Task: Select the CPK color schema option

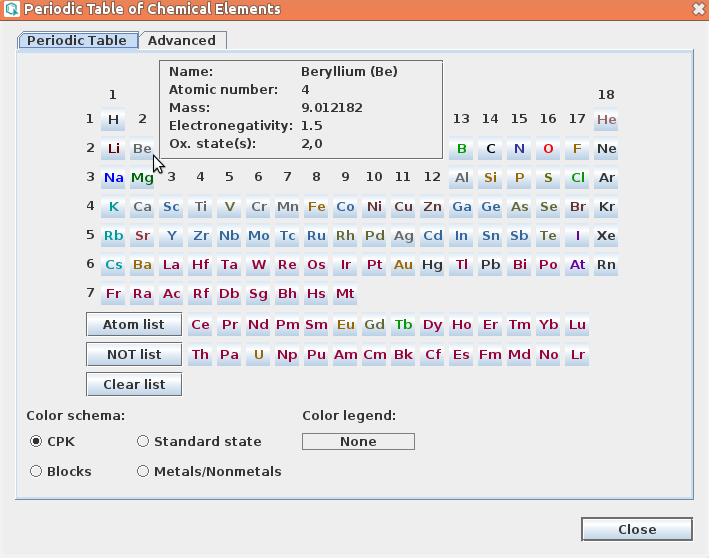Action: click(x=36, y=441)
